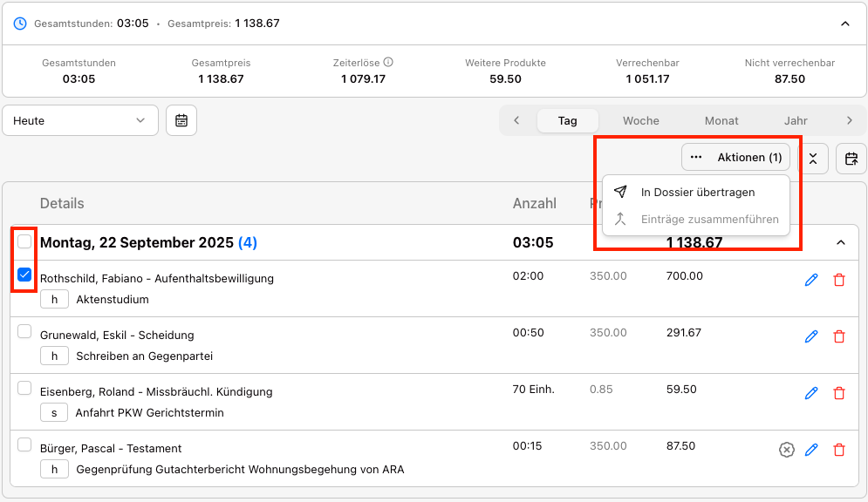
Task: Collapse the totals summary panel
Action: [844, 24]
